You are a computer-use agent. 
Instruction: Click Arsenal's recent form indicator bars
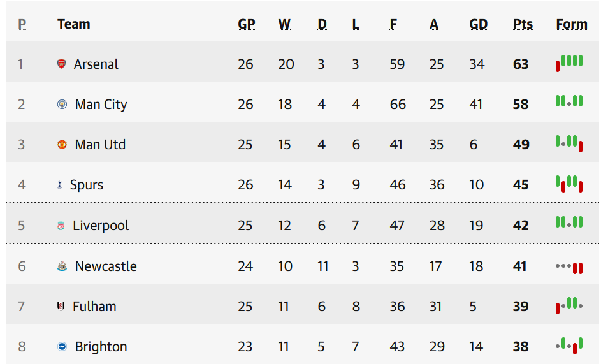pos(569,63)
